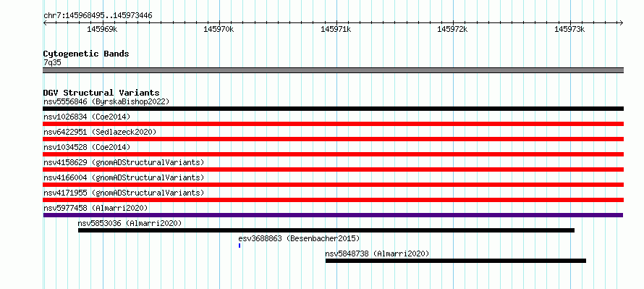The width and height of the screenshot is (644, 289).
Task: Open nsv5556846 (ByrskaBishop2022) label
Action: click(x=106, y=101)
